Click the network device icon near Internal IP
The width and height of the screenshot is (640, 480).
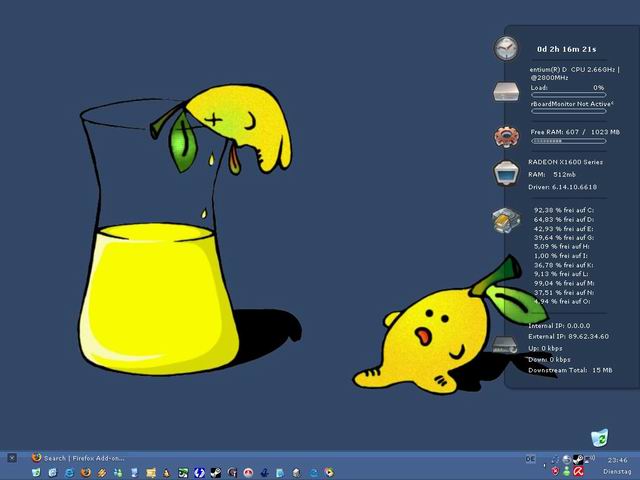tap(506, 346)
